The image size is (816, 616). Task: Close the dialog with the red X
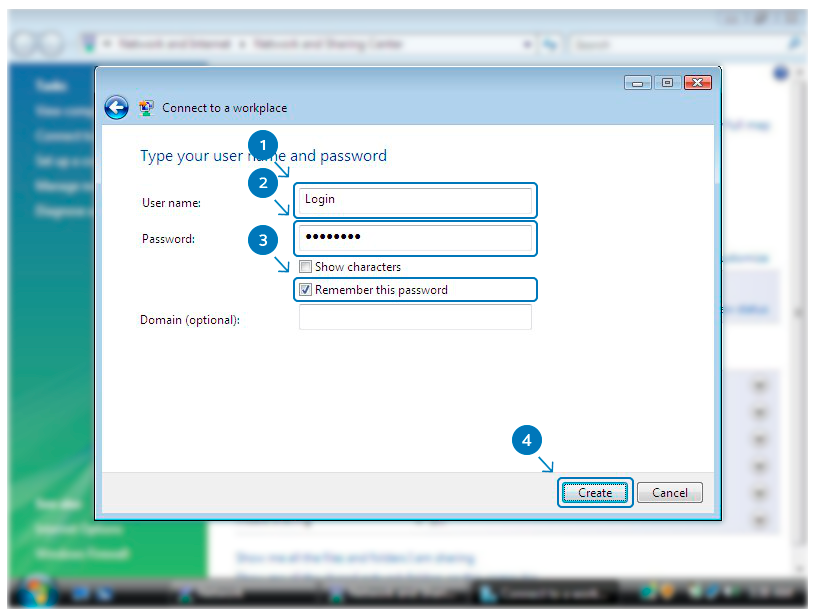tap(698, 83)
